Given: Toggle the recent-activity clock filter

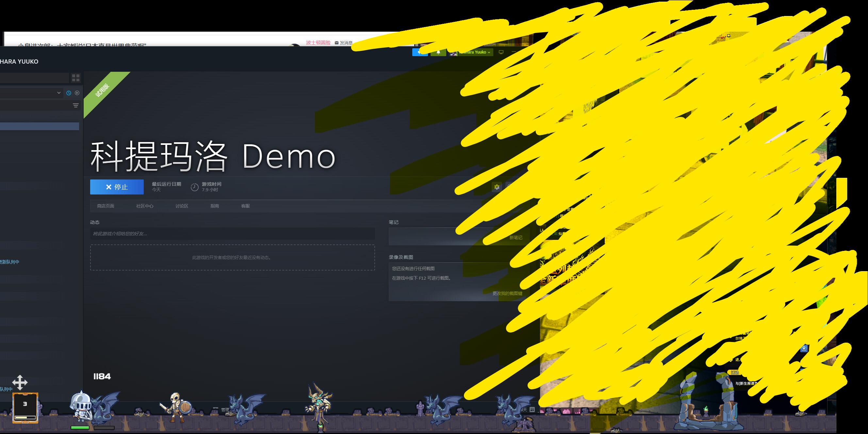Looking at the screenshot, I should pos(69,93).
